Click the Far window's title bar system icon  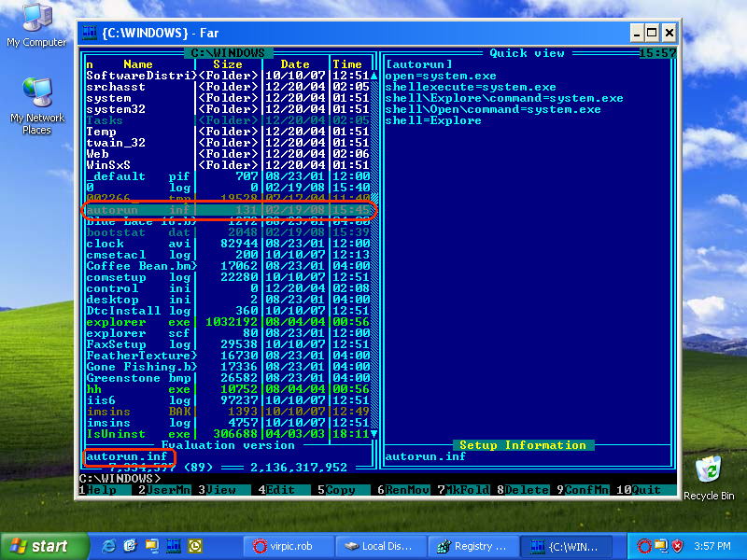90,33
